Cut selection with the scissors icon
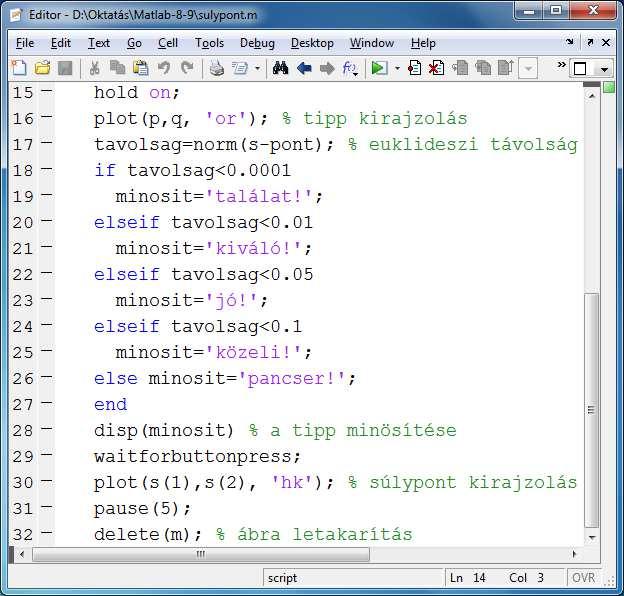 (95, 68)
